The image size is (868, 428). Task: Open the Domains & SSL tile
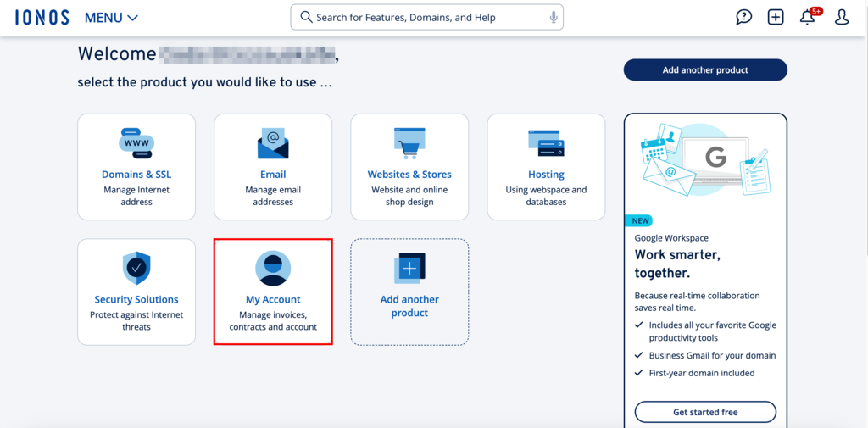click(x=136, y=167)
